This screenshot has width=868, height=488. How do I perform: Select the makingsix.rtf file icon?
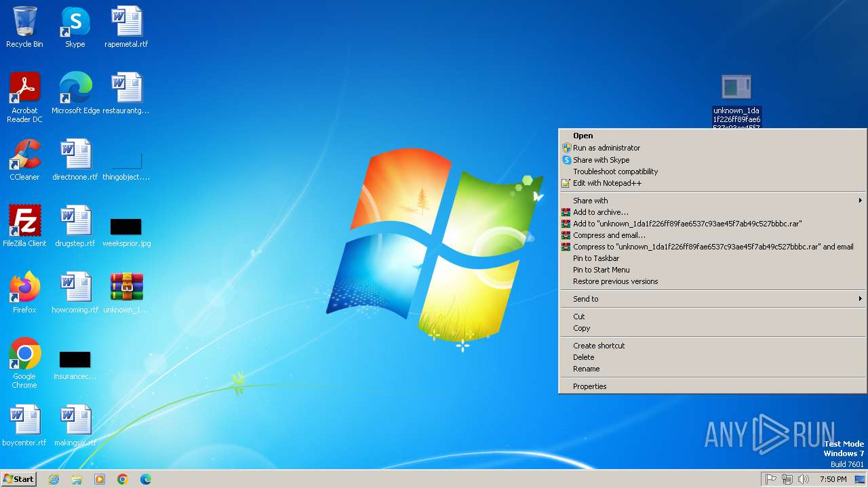(x=75, y=425)
